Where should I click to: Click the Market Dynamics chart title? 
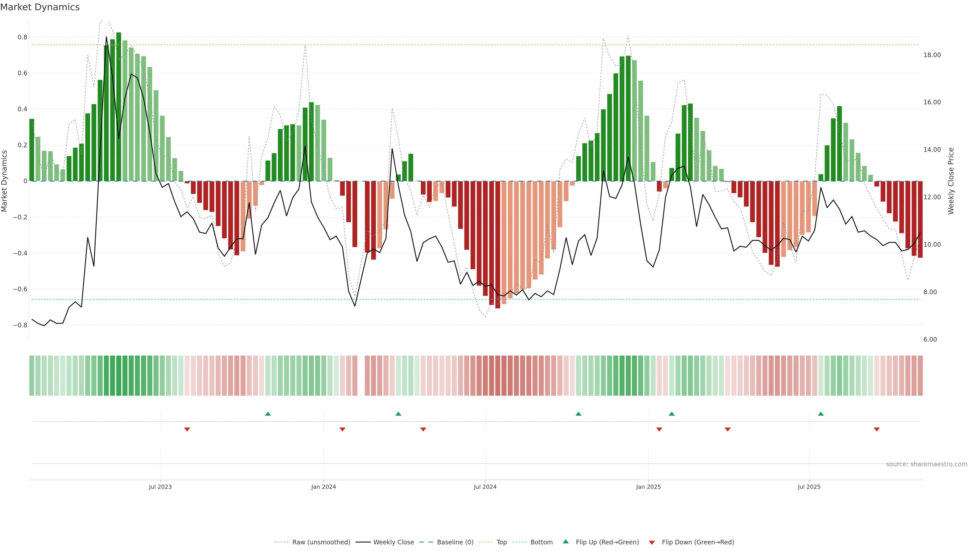(x=40, y=7)
